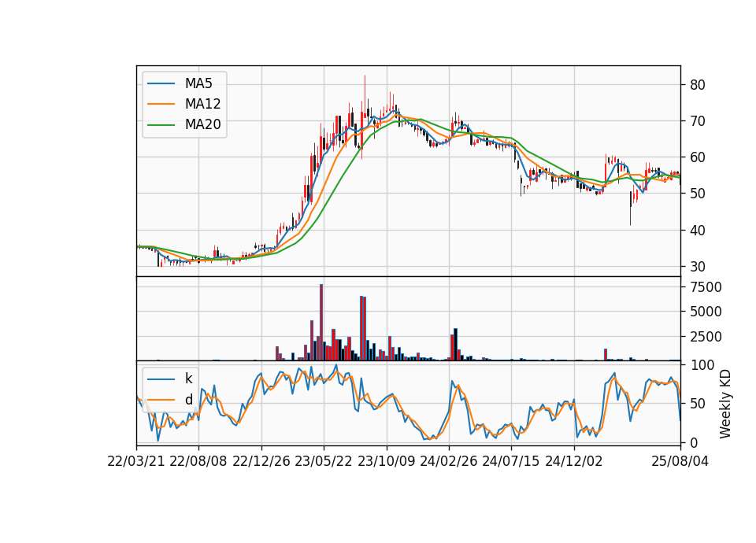Click the 40 price axis label
The image size is (756, 543).
(x=698, y=231)
